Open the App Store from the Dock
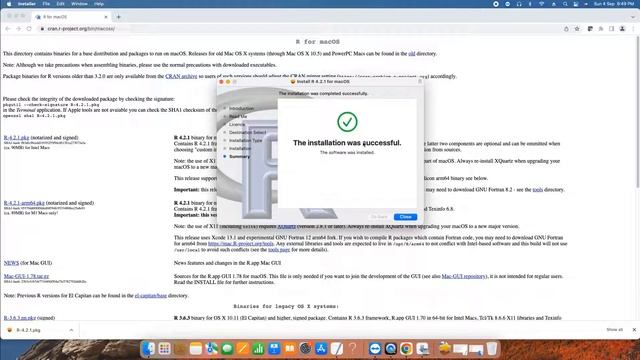This screenshot has height=360, width=640. [321, 349]
